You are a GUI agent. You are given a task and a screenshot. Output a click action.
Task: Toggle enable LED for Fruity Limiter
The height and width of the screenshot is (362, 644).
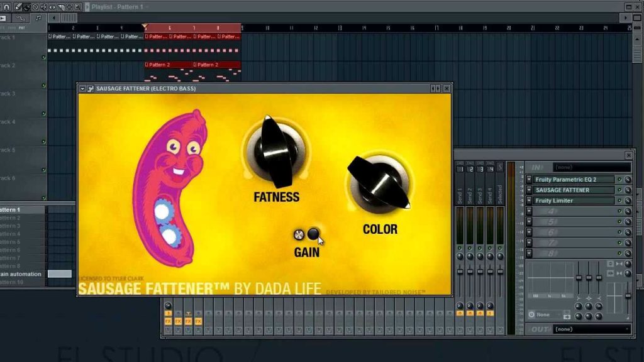619,200
